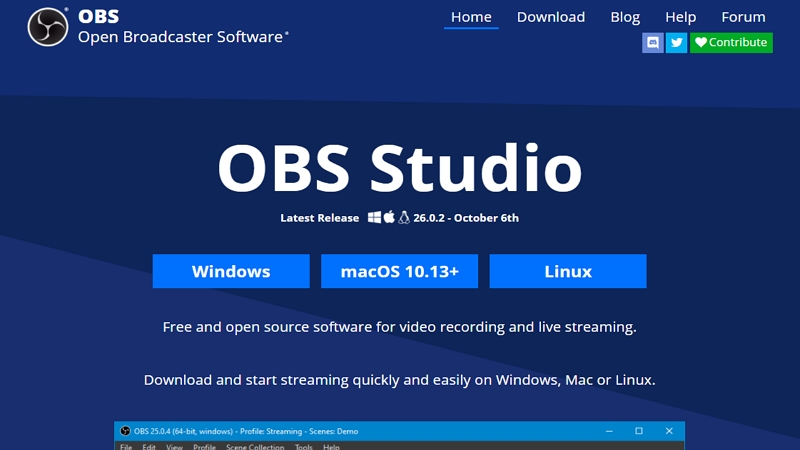The image size is (800, 450).
Task: Click the macOS 10.13+ download button
Action: pos(399,271)
